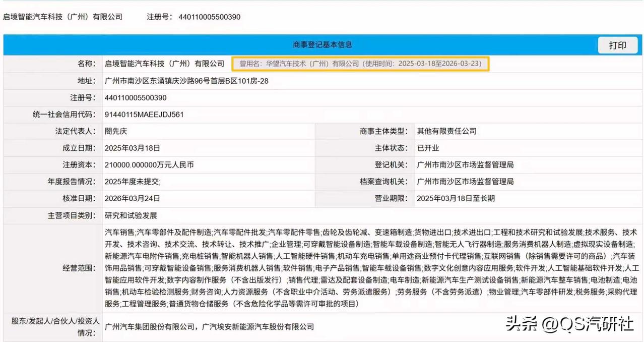Click the 地址 field label

click(87, 81)
